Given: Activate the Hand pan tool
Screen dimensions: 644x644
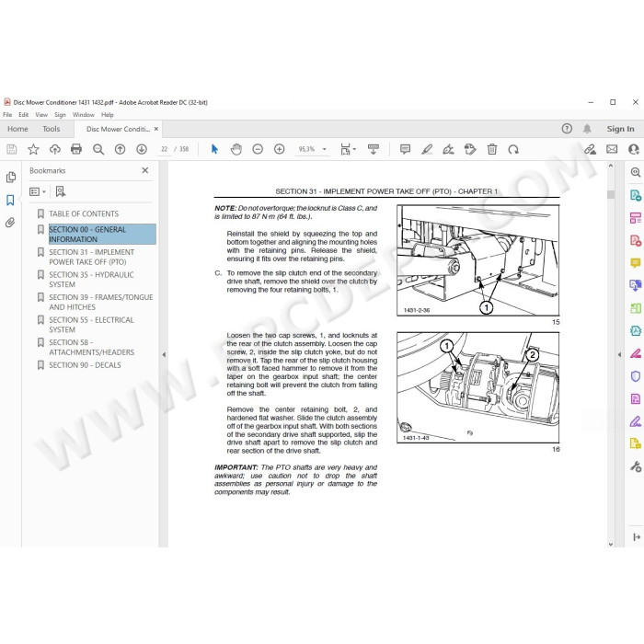Looking at the screenshot, I should coord(236,149).
